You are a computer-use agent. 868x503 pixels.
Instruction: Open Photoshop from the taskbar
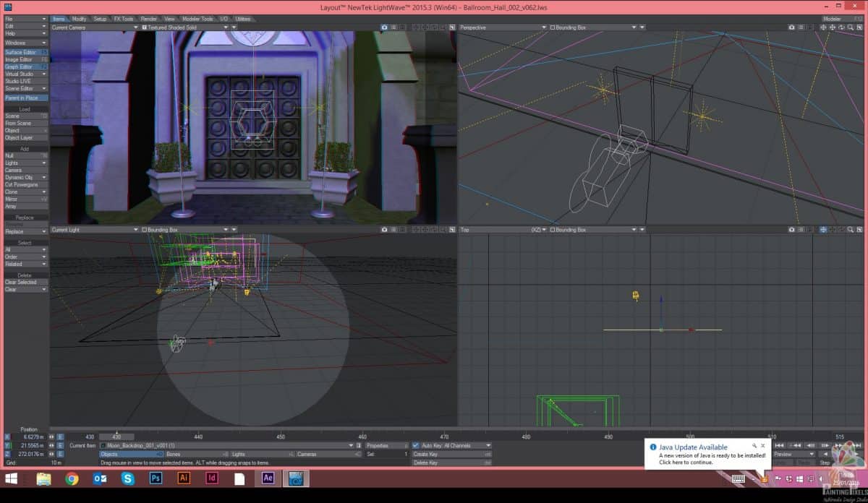tap(156, 478)
